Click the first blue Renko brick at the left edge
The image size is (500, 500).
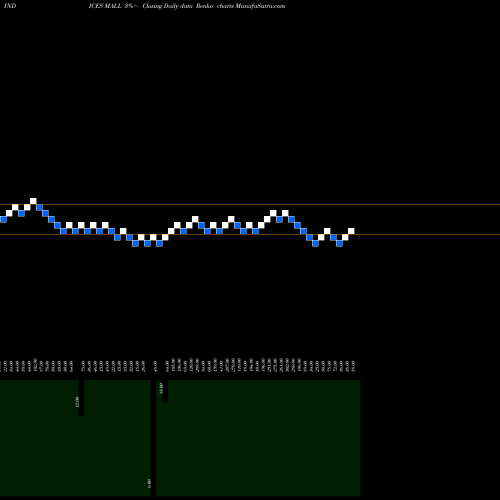click(3, 219)
